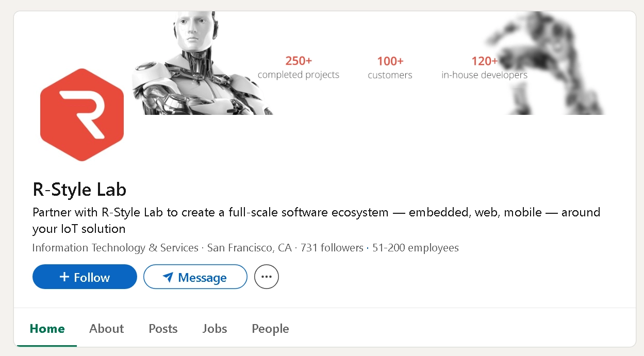Image resolution: width=644 pixels, height=356 pixels.
Task: Click the 731 followers text
Action: coord(332,248)
